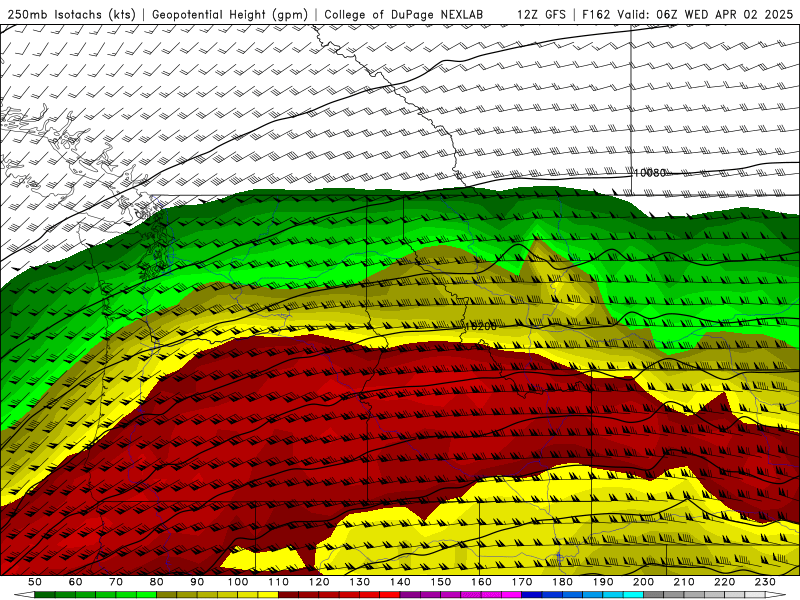Pick the dark blue swatch starting at 170
This screenshot has height=600, width=800.
coord(532,595)
